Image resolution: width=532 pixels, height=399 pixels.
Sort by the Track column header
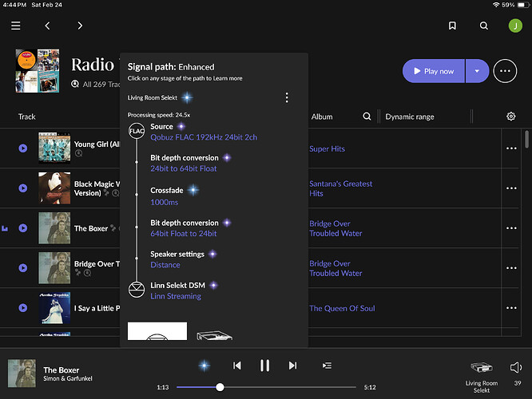point(27,117)
